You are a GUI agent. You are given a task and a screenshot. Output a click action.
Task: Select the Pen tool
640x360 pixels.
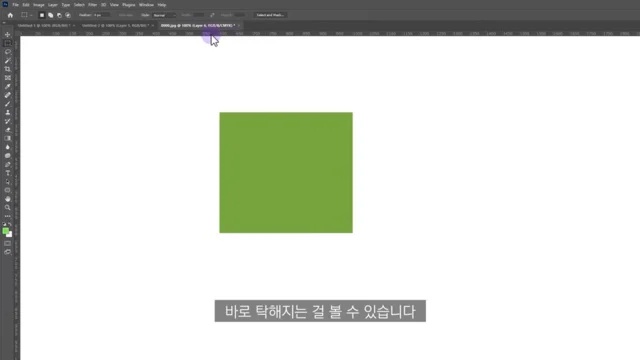[x=8, y=164]
